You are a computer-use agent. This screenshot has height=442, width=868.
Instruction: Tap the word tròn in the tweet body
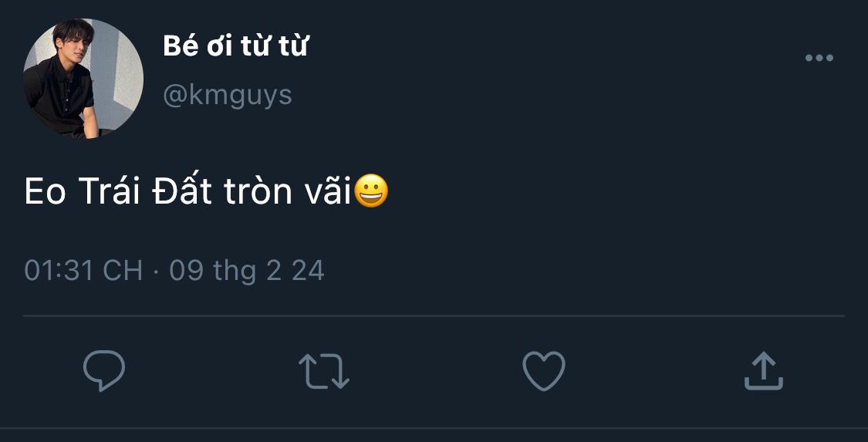click(x=258, y=192)
